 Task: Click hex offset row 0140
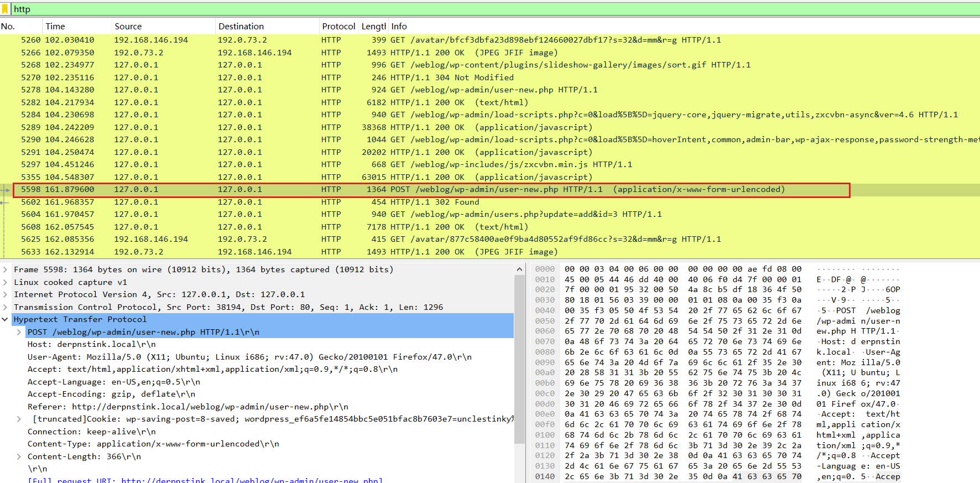click(545, 477)
